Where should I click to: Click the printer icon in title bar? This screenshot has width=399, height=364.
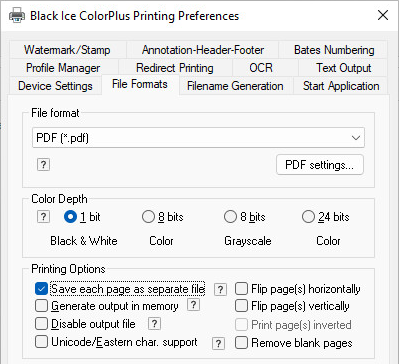[17, 16]
